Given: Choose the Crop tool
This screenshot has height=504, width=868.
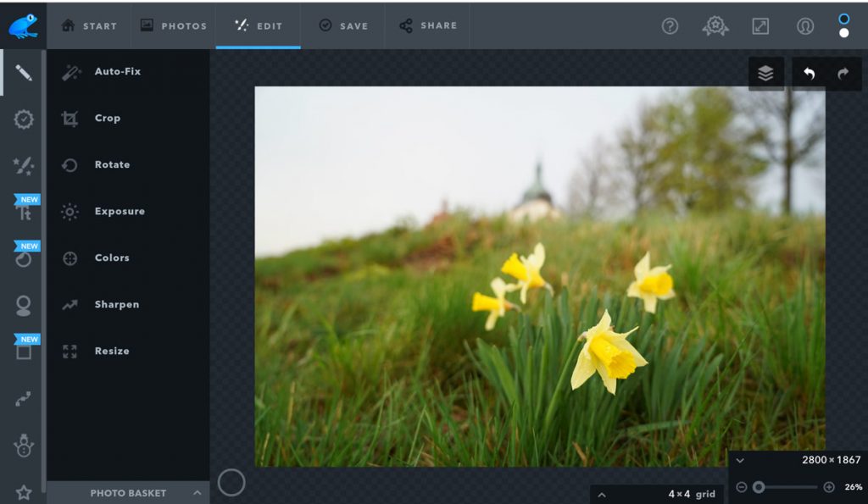Looking at the screenshot, I should (107, 119).
